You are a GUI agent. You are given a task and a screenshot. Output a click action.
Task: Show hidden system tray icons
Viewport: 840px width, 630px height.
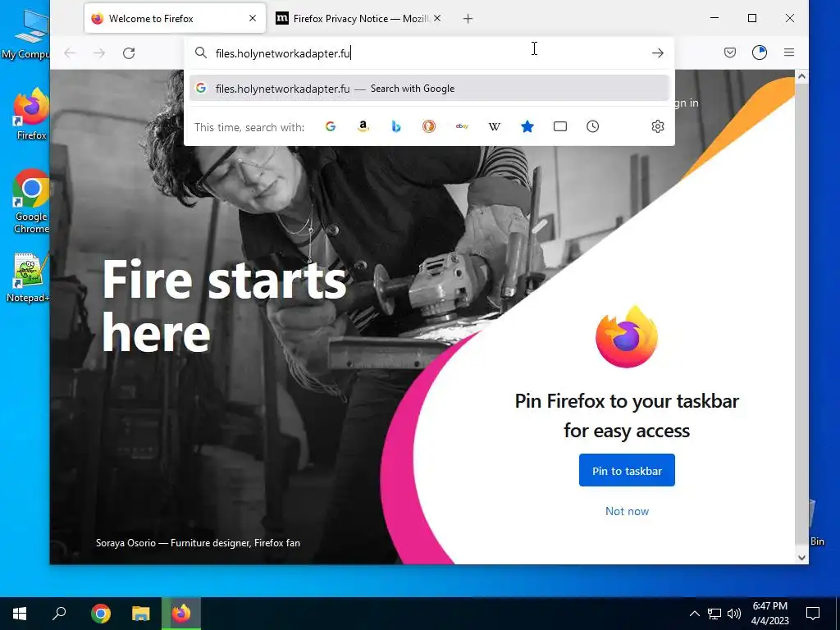click(x=694, y=614)
